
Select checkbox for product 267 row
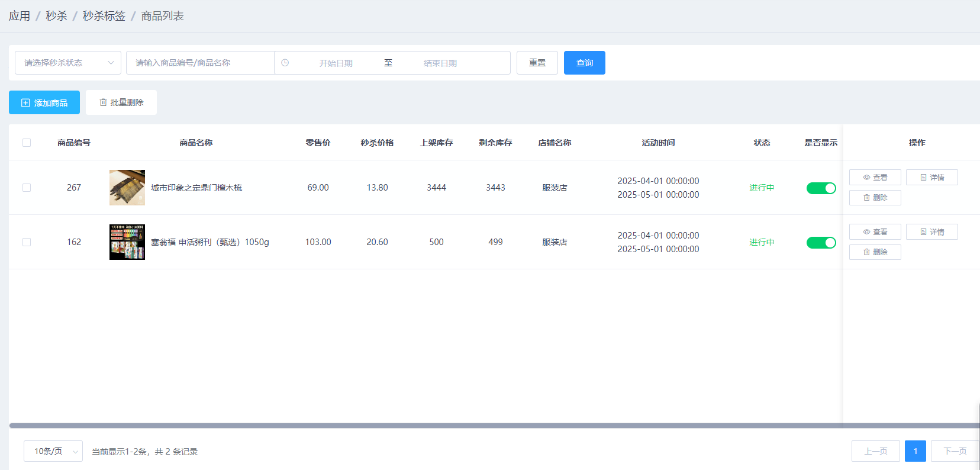point(27,188)
